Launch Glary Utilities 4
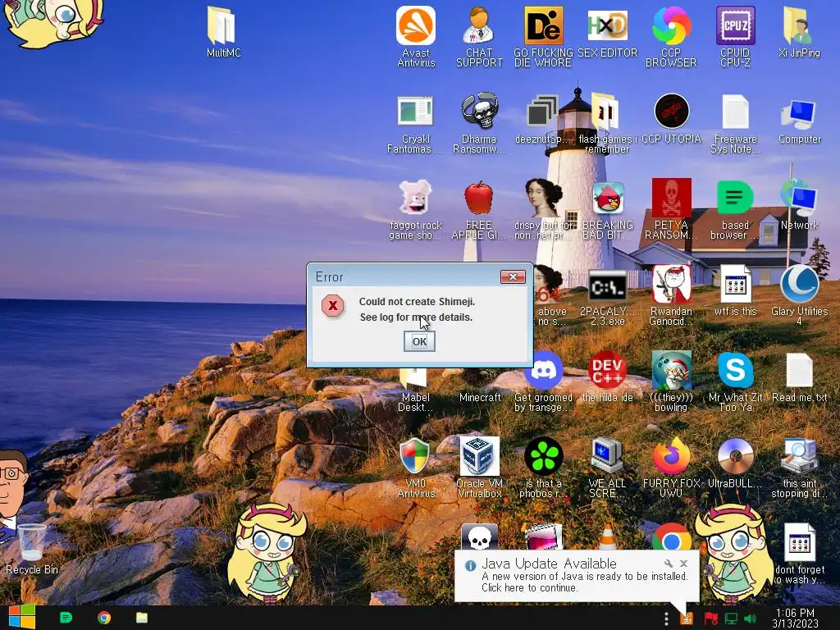 [x=799, y=296]
